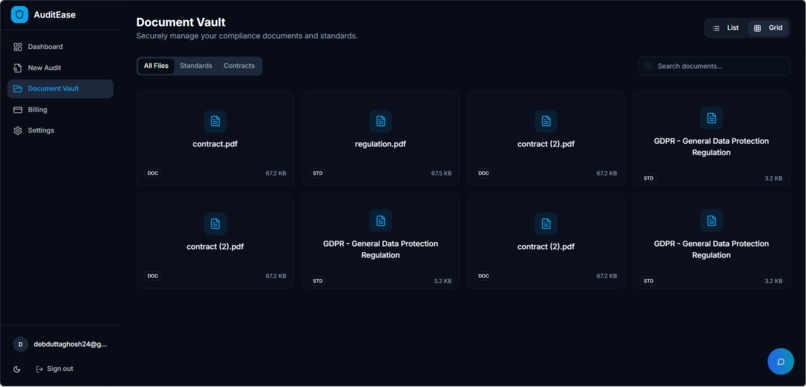Image resolution: width=806 pixels, height=387 pixels.
Task: Sign out of the account
Action: point(54,369)
